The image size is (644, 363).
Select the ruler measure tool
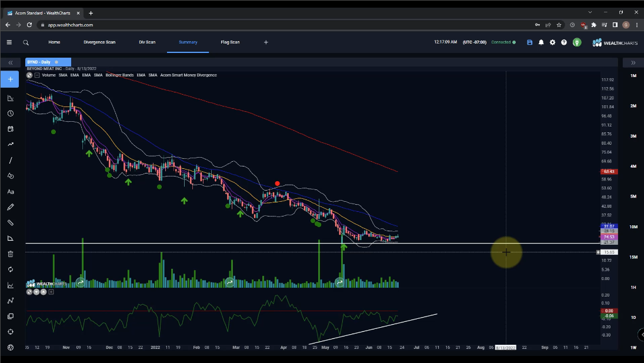pyautogui.click(x=10, y=222)
